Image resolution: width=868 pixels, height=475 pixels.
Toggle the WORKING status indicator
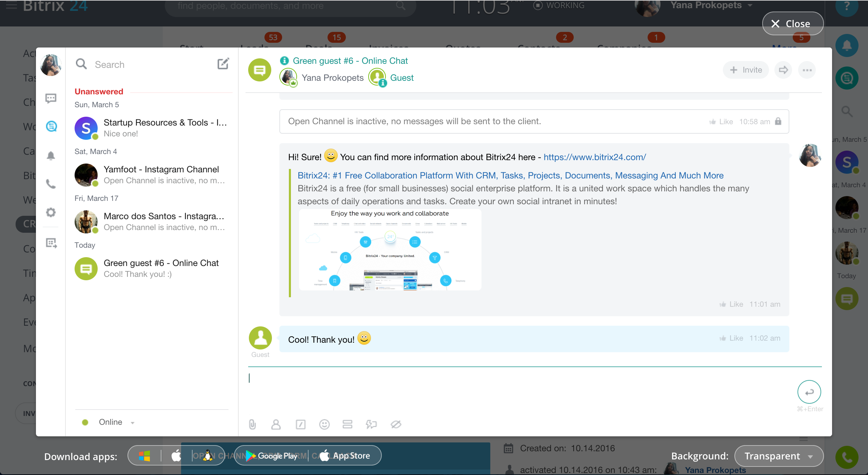[x=559, y=5]
